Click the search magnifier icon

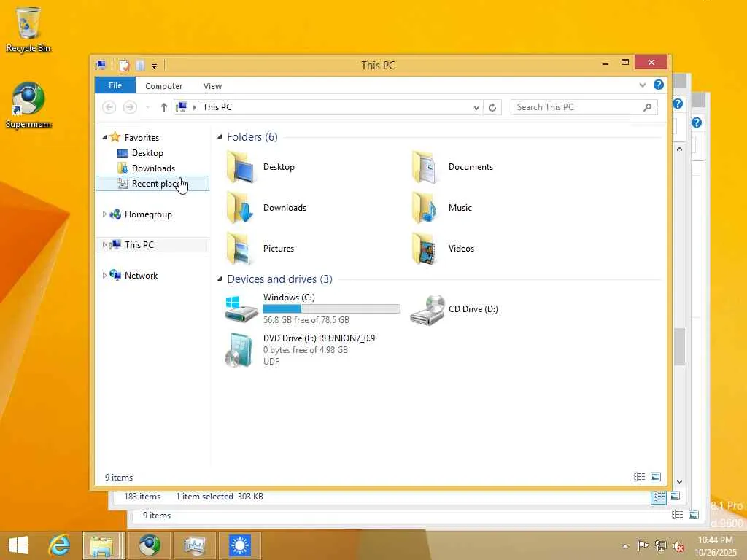pyautogui.click(x=648, y=107)
